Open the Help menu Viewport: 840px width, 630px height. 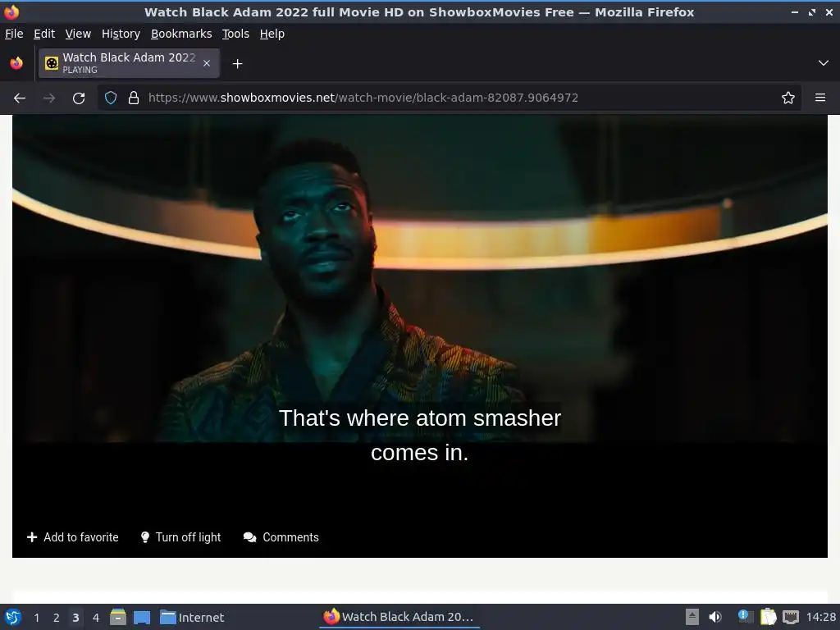(x=272, y=34)
